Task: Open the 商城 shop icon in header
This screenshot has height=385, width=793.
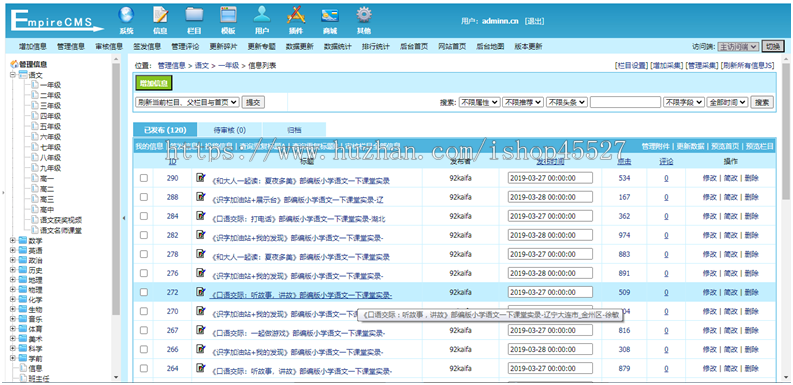Action: click(330, 15)
